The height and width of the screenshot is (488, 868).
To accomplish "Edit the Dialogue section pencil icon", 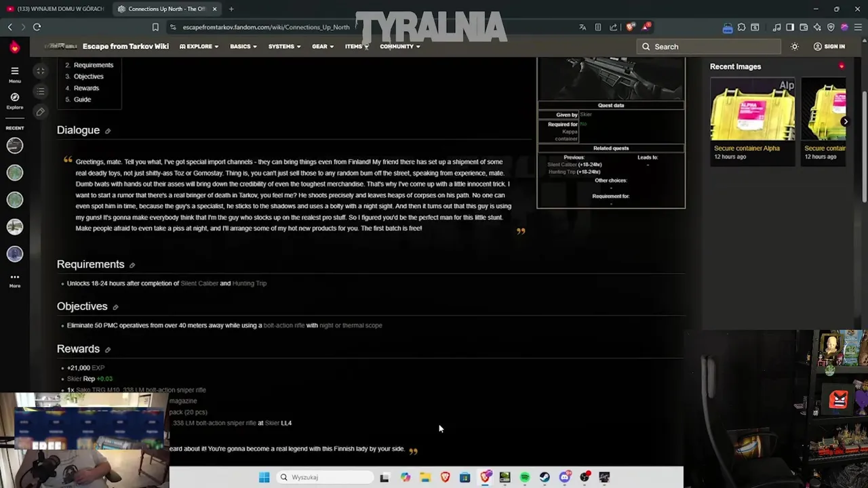I will point(108,131).
